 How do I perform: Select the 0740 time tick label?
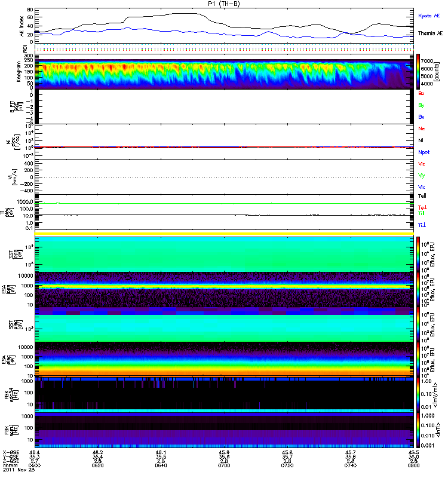pyautogui.click(x=351, y=465)
